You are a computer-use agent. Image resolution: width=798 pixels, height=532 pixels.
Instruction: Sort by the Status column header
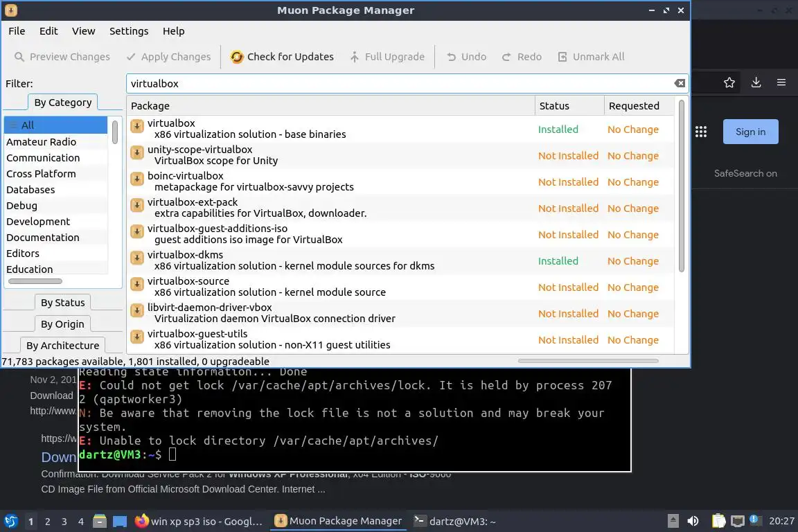[569, 106]
